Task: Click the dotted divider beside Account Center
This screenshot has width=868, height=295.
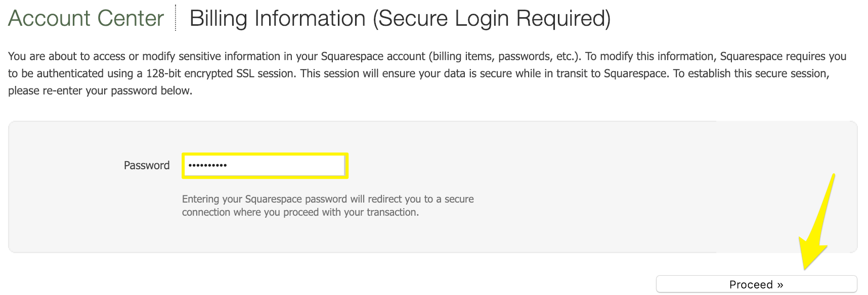Action: pyautogui.click(x=176, y=18)
